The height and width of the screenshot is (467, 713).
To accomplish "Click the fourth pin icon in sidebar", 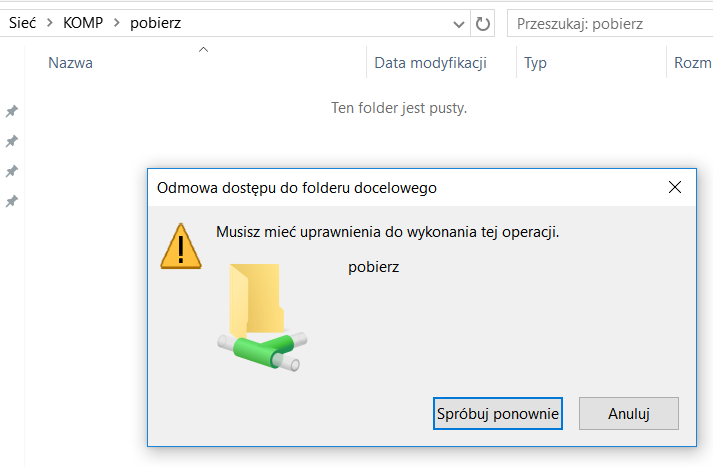I will click(x=12, y=201).
